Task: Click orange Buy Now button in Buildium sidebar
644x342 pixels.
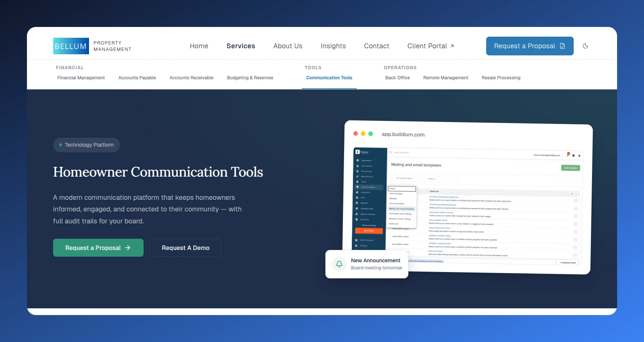Action: pyautogui.click(x=369, y=231)
